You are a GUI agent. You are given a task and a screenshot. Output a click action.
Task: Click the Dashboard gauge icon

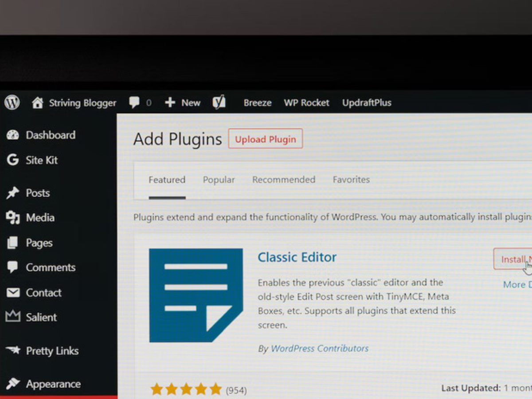click(x=13, y=135)
